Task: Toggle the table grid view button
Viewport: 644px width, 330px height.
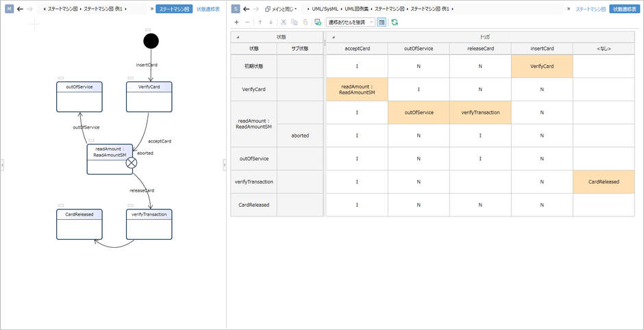Action: (x=382, y=22)
